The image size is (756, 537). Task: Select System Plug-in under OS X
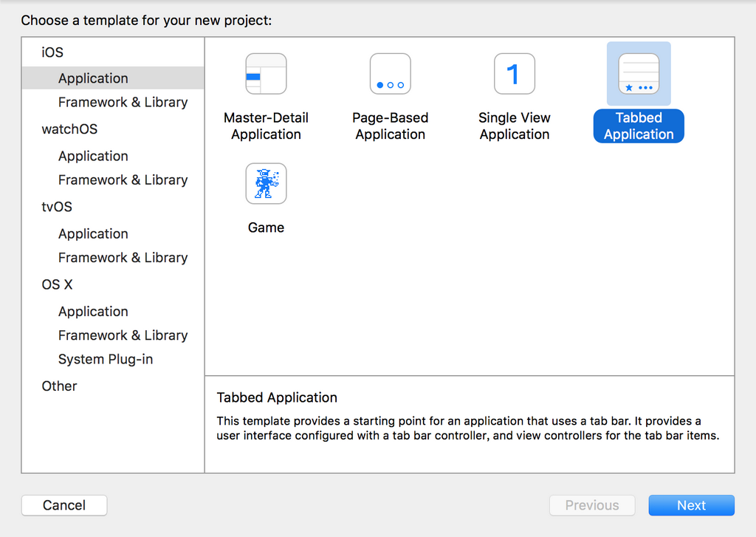(106, 359)
